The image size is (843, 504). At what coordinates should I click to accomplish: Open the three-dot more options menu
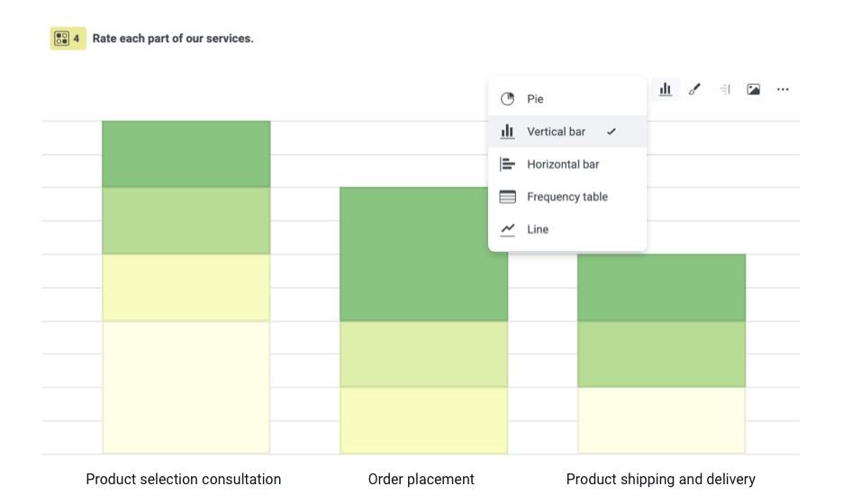(x=783, y=89)
